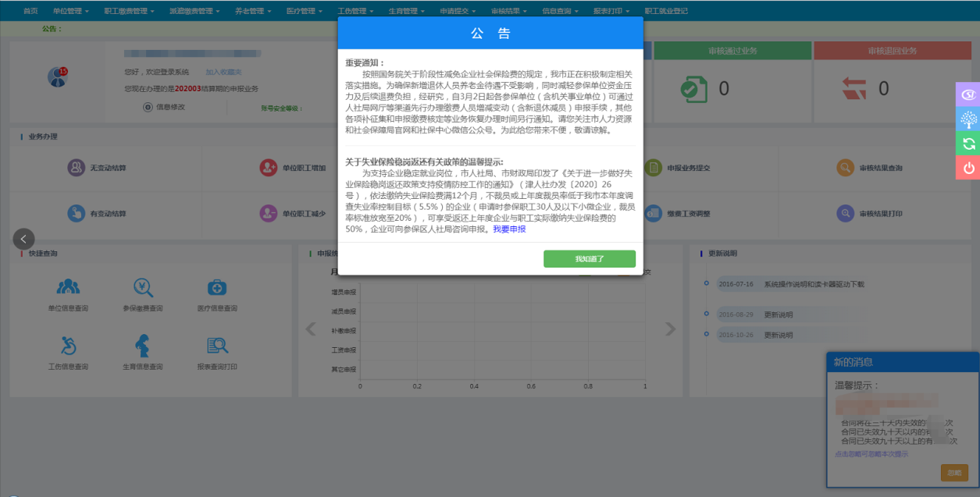The image size is (980, 497).
Task: Open 医疗信息查询 icon
Action: click(217, 287)
